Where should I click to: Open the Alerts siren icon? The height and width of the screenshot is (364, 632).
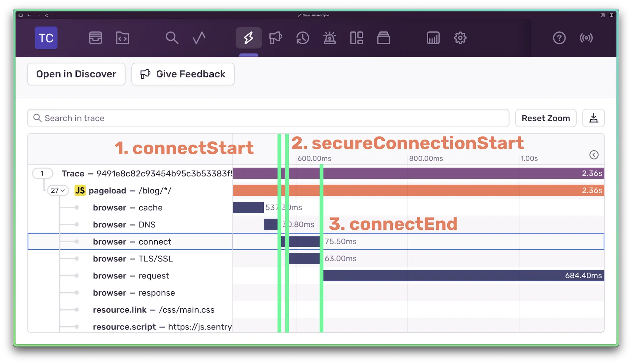coord(329,38)
